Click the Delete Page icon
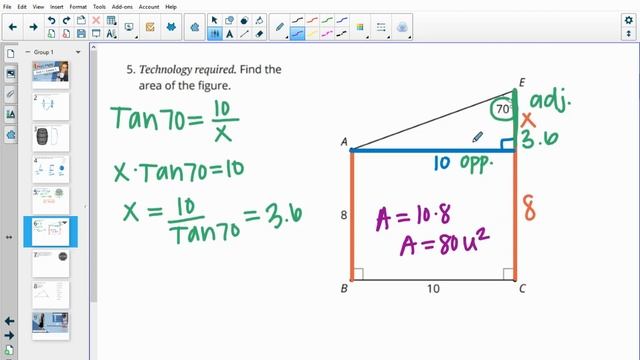This screenshot has height=360, width=640. pos(66,33)
